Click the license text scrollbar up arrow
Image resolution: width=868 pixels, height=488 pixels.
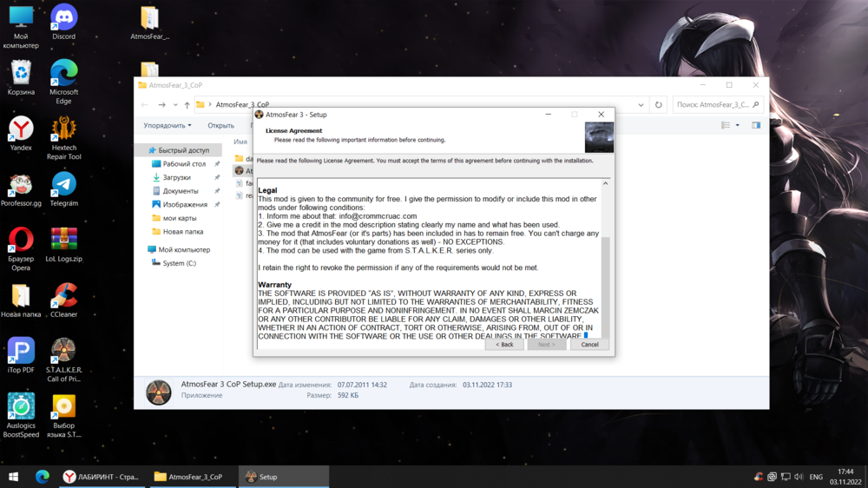tap(605, 184)
